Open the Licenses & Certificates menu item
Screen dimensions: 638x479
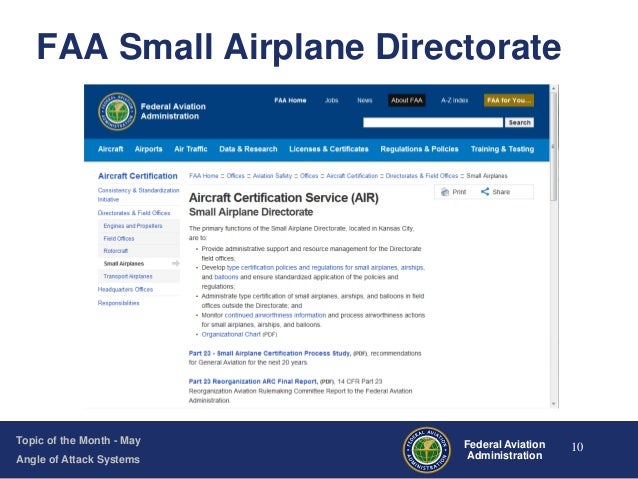(329, 149)
